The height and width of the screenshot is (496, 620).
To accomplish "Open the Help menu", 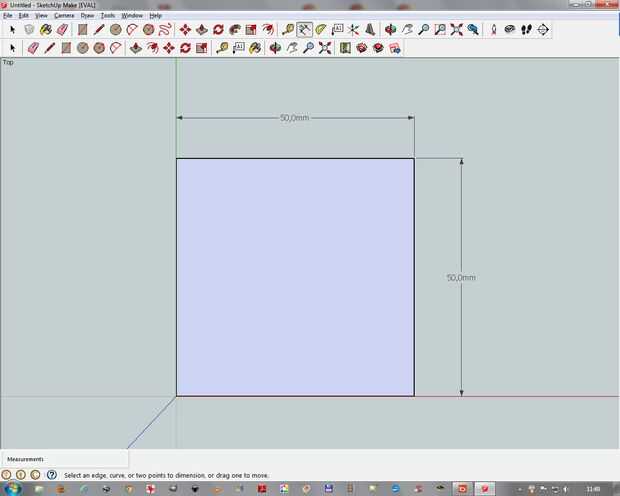I will click(155, 15).
